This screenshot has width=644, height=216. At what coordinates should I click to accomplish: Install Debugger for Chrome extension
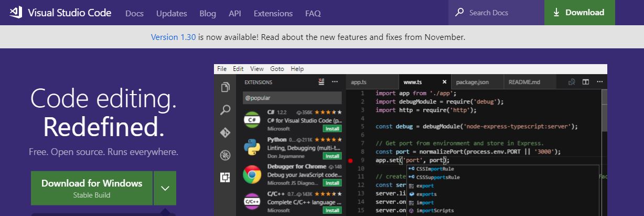[x=332, y=183]
